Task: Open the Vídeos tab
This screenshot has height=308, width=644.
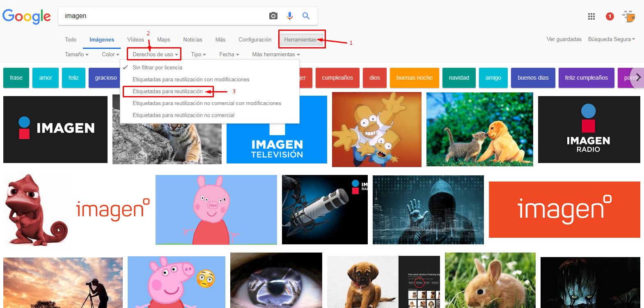Action: pos(135,40)
